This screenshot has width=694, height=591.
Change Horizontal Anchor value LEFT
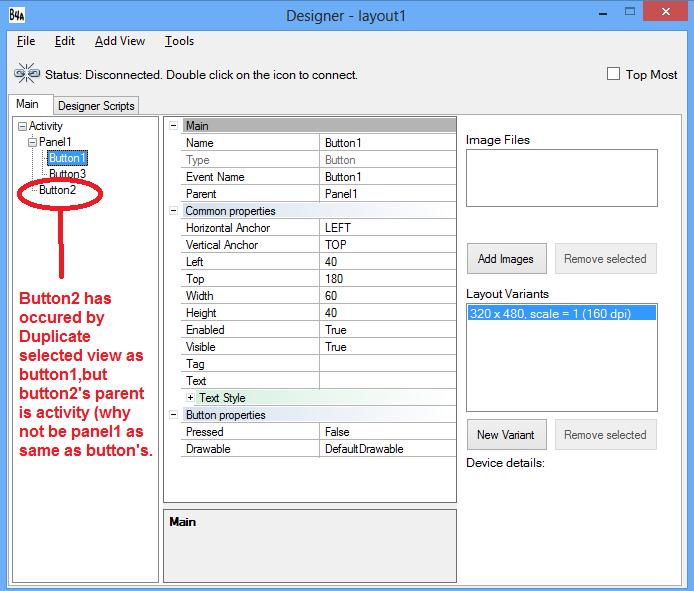click(387, 228)
